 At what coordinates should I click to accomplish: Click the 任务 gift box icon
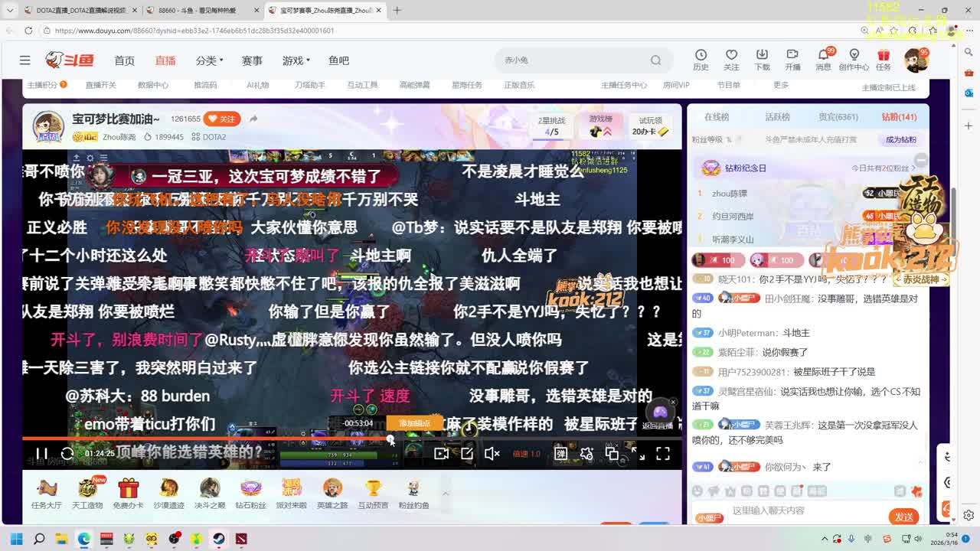(884, 60)
